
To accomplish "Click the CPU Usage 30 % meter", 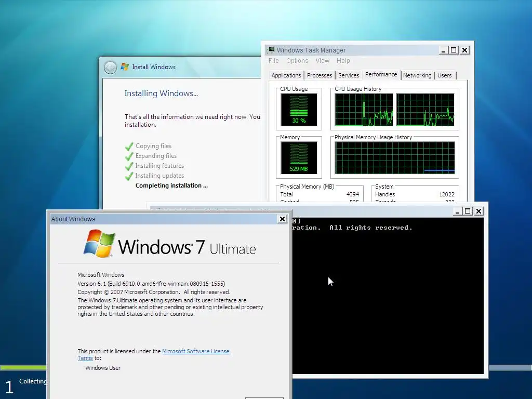I will [299, 110].
